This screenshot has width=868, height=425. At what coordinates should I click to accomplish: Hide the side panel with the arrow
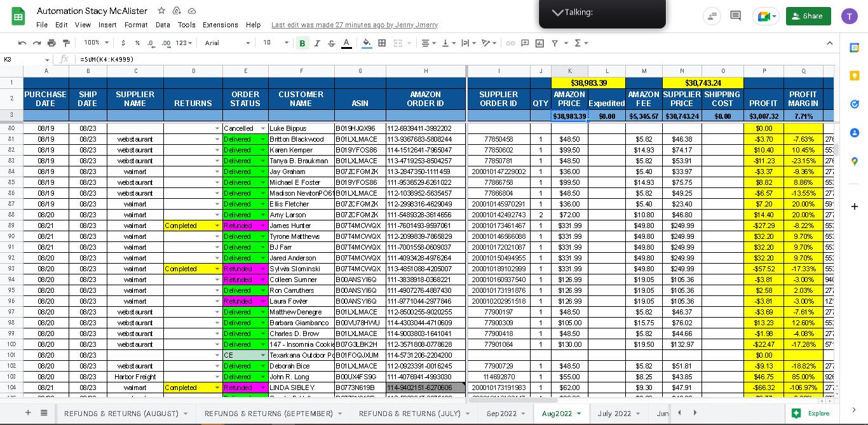854,410
